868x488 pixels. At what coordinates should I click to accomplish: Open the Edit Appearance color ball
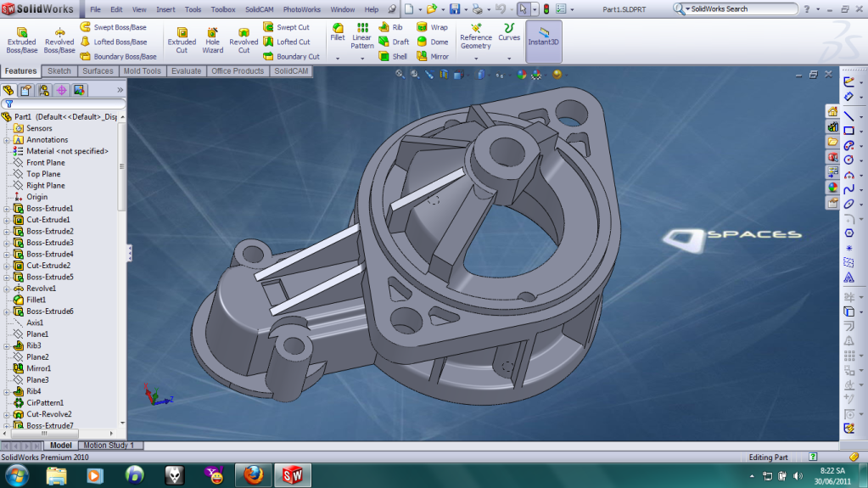pos(522,74)
